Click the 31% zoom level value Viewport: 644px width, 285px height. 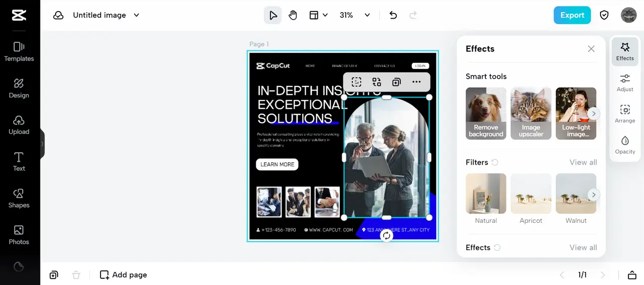coord(346,15)
